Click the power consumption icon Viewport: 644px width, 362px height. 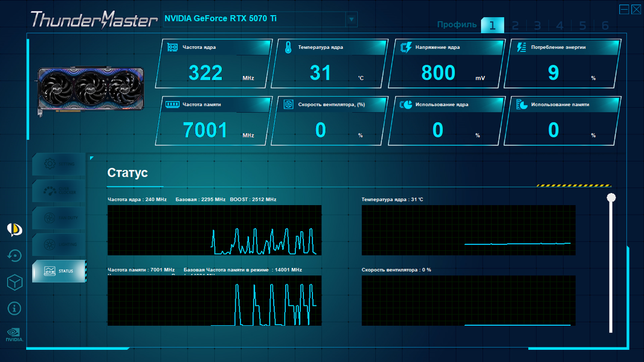[x=521, y=48]
